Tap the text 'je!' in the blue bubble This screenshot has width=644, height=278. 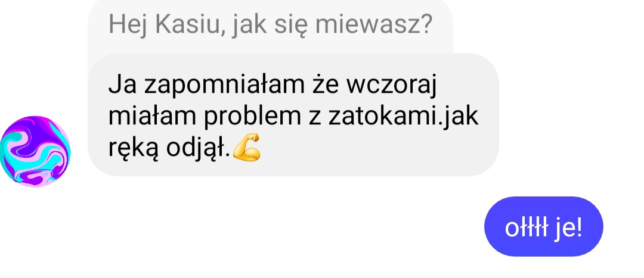click(568, 229)
